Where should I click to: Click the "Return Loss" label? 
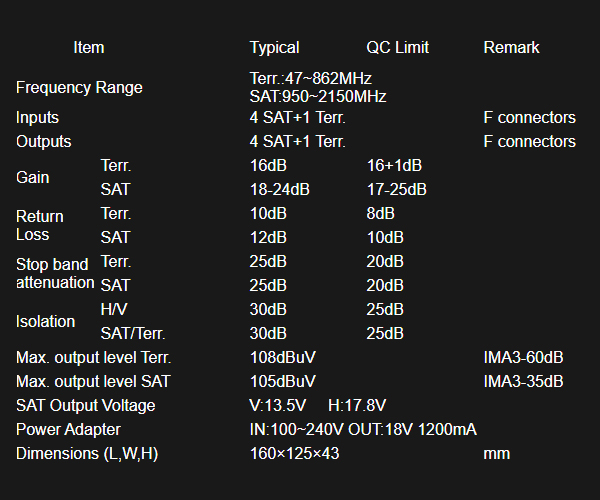(39, 225)
